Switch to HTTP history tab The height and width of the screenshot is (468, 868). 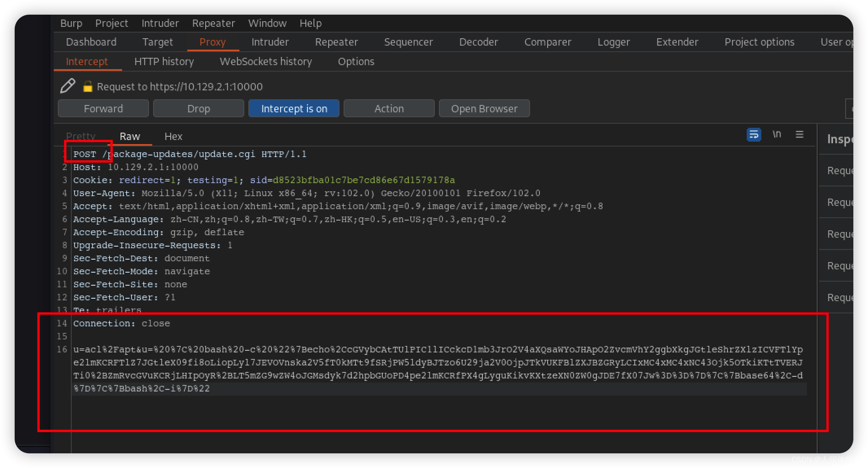pyautogui.click(x=164, y=61)
